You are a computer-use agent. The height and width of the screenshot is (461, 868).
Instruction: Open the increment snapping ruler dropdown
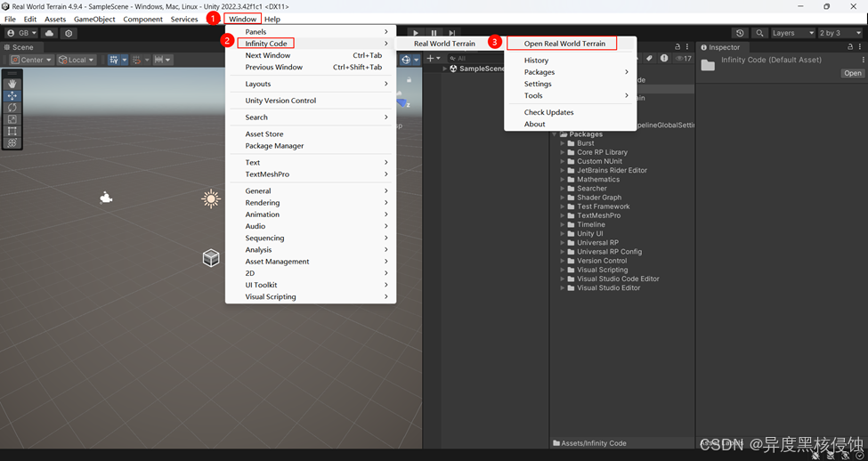tap(163, 60)
